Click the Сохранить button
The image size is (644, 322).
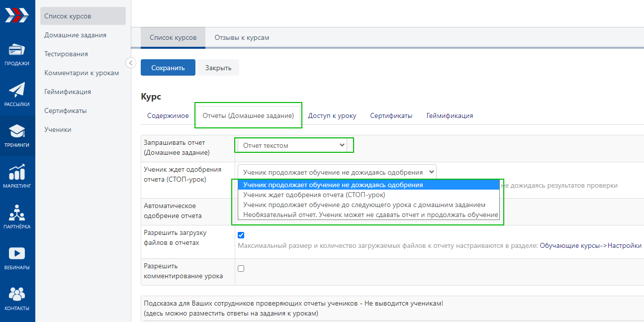click(x=168, y=68)
